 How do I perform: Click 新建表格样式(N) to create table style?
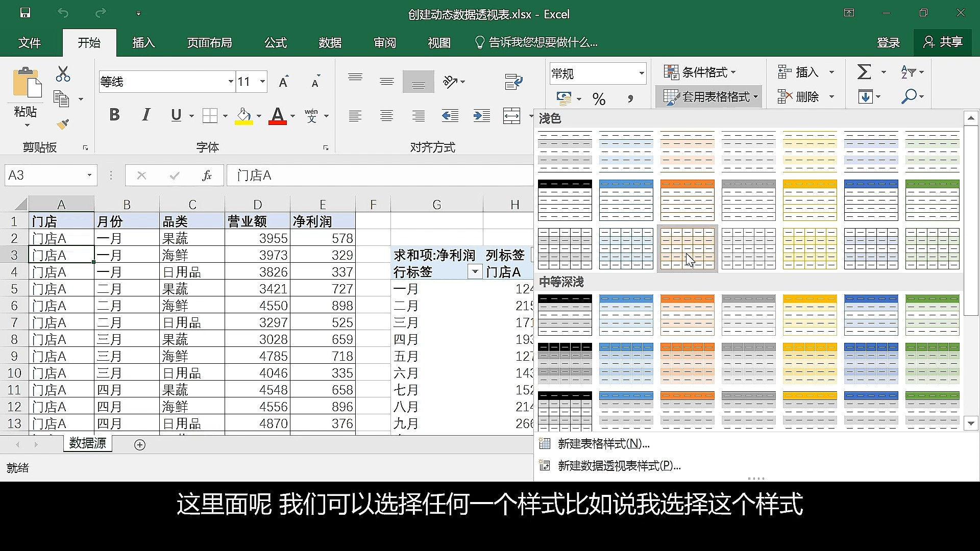pyautogui.click(x=602, y=443)
